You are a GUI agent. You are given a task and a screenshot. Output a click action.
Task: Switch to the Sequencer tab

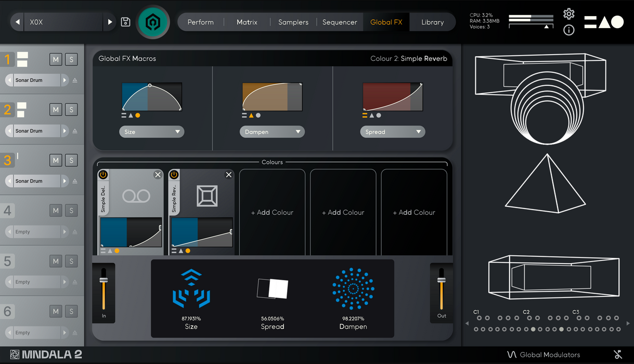point(339,22)
